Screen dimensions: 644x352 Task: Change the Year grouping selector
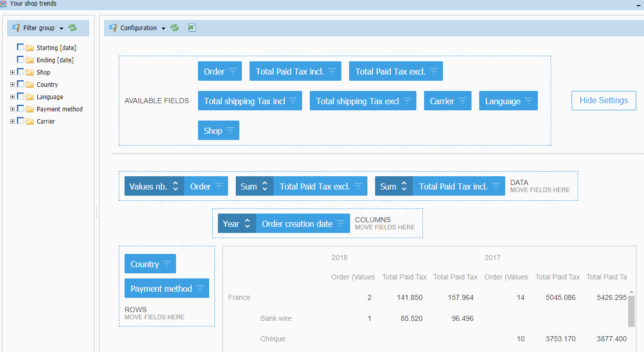247,224
